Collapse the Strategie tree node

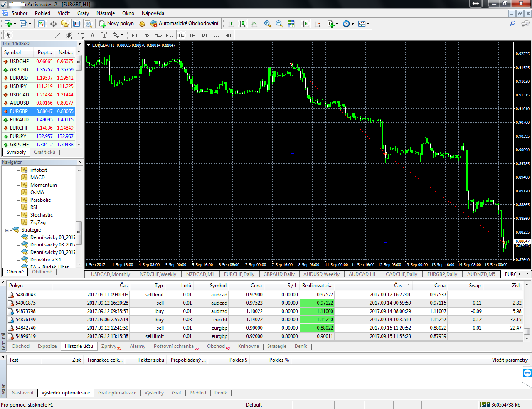[x=7, y=230]
